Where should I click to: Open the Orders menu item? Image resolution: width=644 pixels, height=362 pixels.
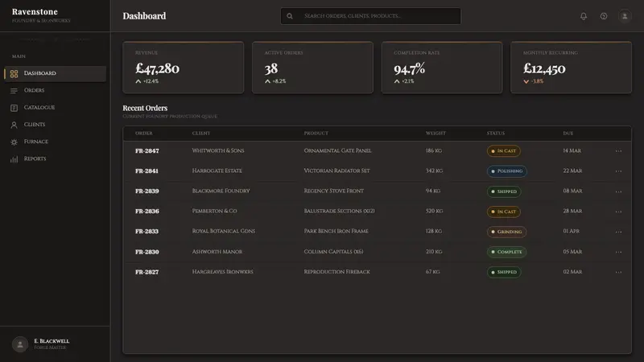(55, 90)
